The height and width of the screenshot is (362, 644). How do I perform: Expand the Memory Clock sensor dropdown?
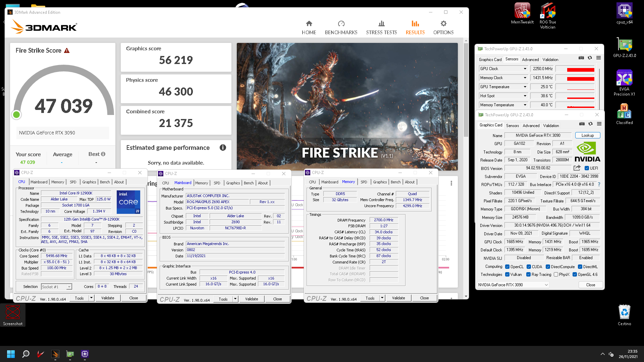click(x=525, y=78)
